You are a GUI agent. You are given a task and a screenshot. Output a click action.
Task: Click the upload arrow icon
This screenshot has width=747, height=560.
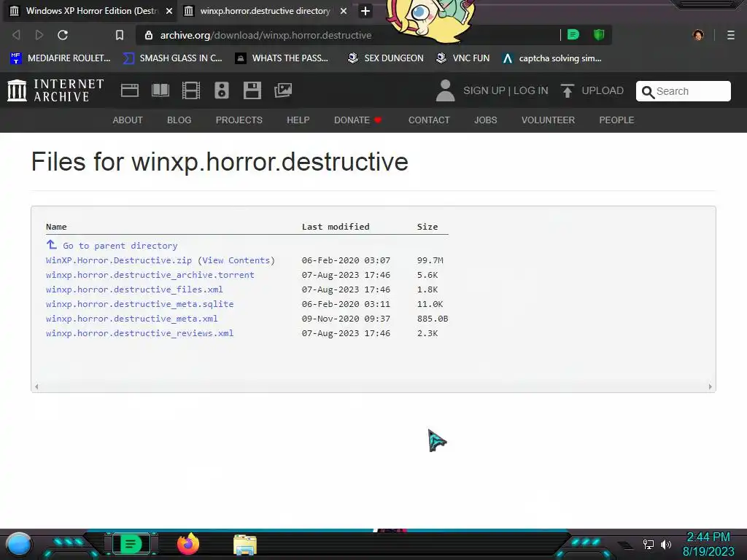(x=567, y=90)
